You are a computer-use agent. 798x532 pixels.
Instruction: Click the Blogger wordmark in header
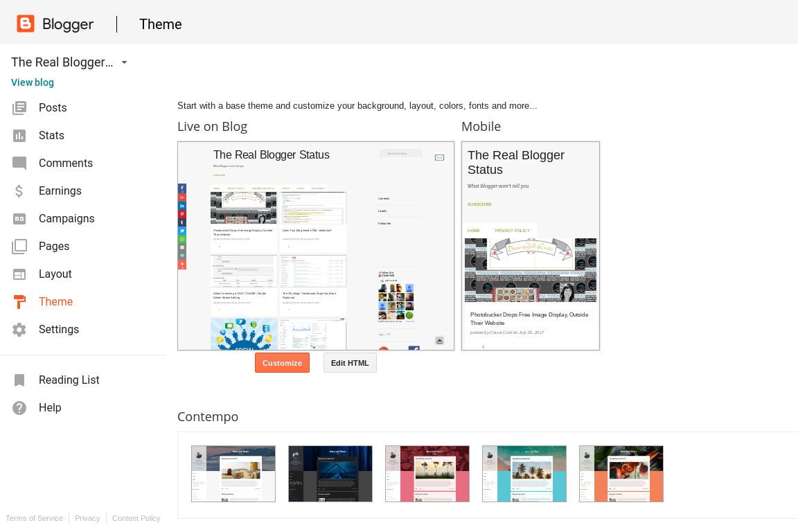pos(68,24)
